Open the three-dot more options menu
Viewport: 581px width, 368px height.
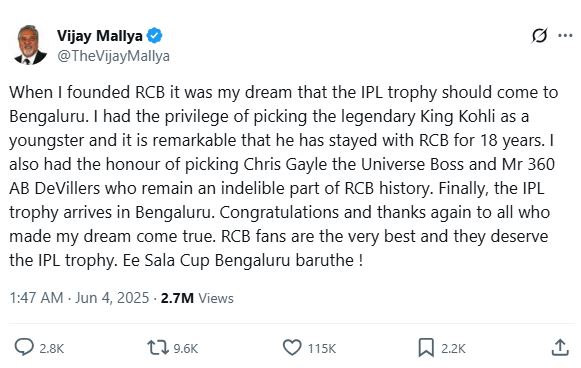565,36
